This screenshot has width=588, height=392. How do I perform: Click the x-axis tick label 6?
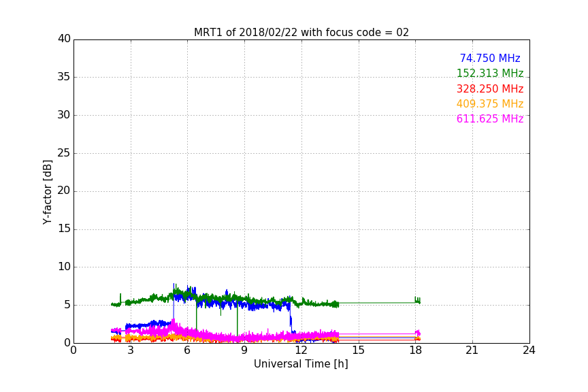pos(188,350)
